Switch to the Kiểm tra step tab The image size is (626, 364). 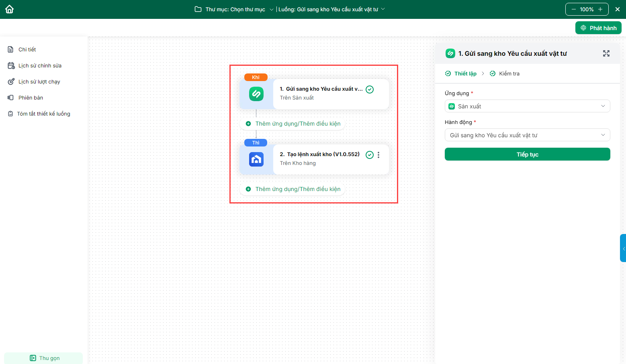click(509, 73)
